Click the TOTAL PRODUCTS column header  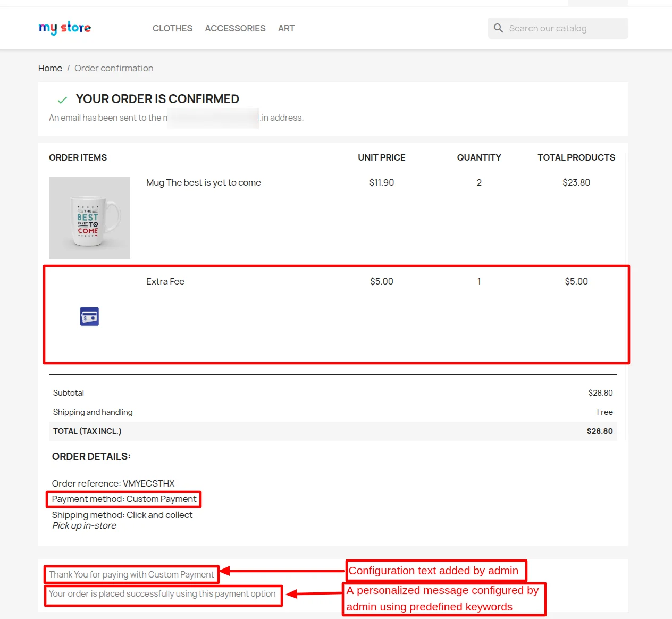pos(576,157)
